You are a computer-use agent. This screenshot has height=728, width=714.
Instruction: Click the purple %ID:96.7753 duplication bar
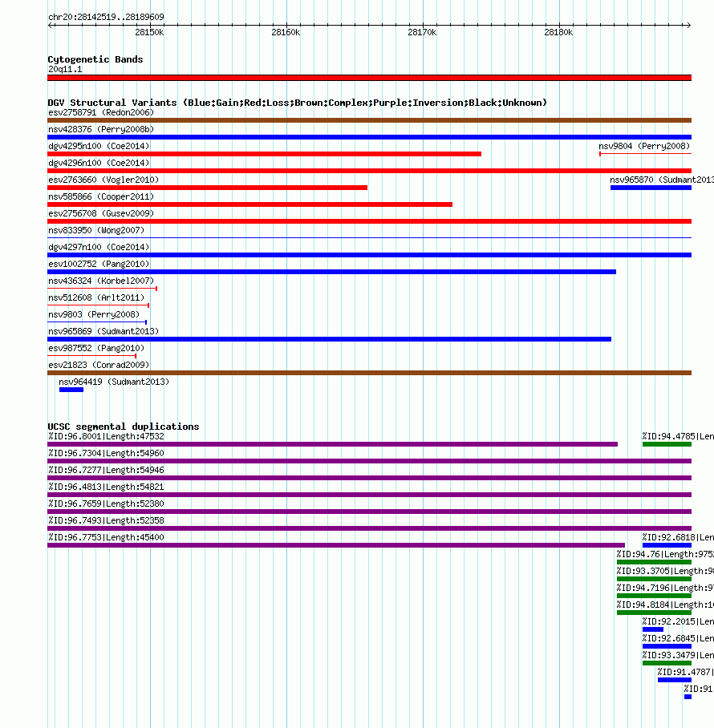[336, 545]
